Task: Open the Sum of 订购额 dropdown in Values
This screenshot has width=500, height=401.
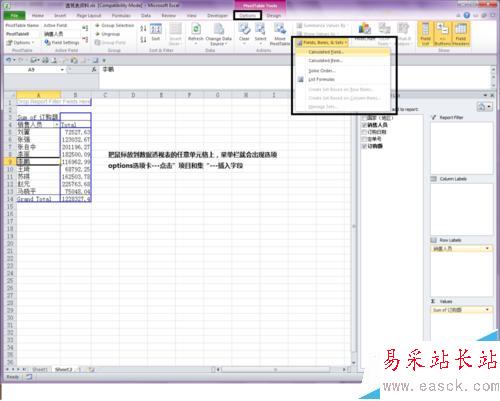Action: click(x=487, y=310)
